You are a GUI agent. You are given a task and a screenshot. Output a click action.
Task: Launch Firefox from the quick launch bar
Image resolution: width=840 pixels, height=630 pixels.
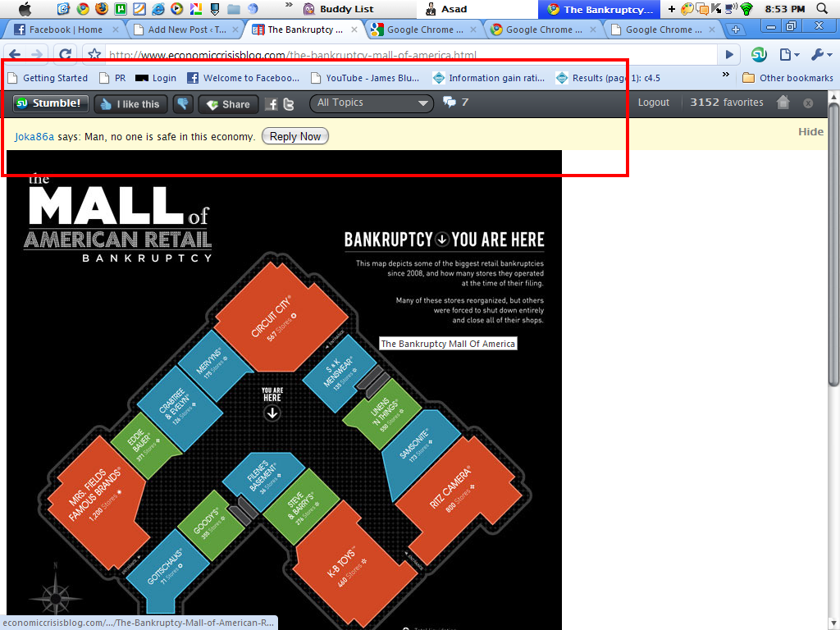[101, 8]
